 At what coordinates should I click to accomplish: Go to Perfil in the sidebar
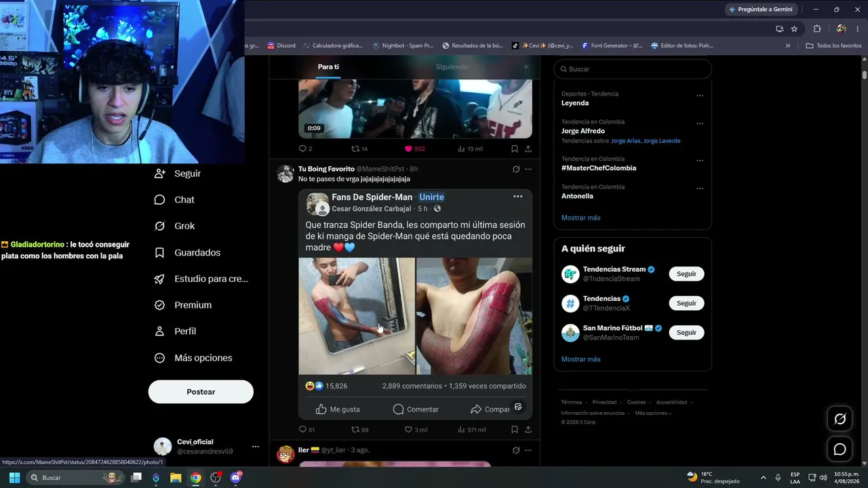[175, 331]
